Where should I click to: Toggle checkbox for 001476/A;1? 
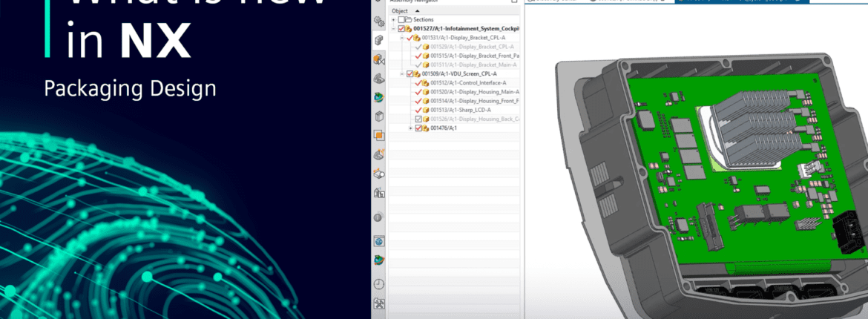(418, 128)
